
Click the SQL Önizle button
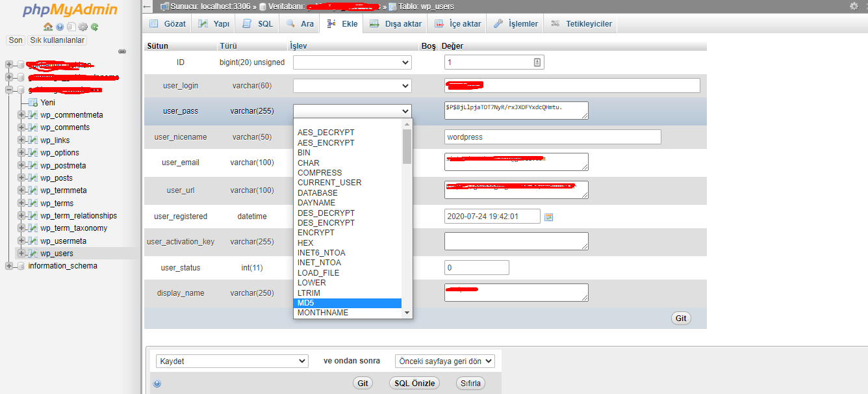(415, 384)
